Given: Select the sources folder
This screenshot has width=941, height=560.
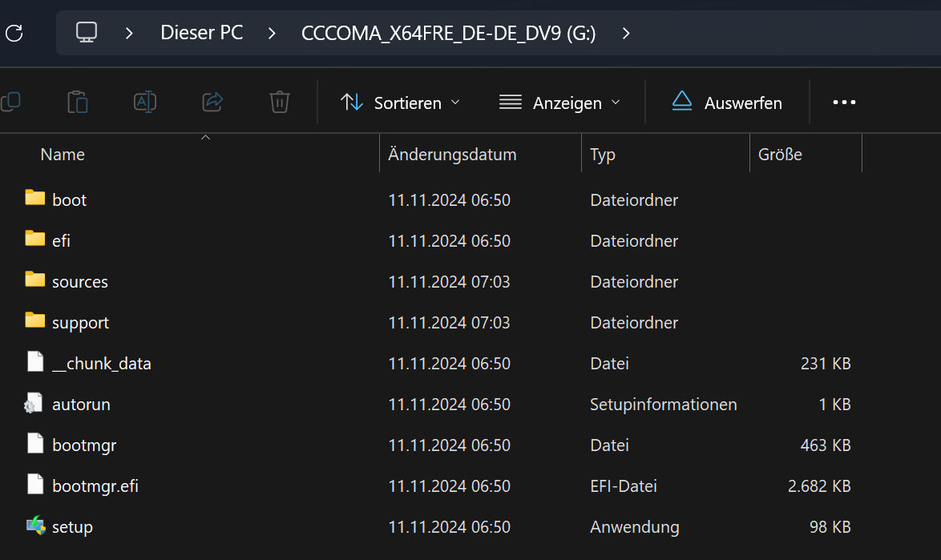Looking at the screenshot, I should (x=79, y=282).
